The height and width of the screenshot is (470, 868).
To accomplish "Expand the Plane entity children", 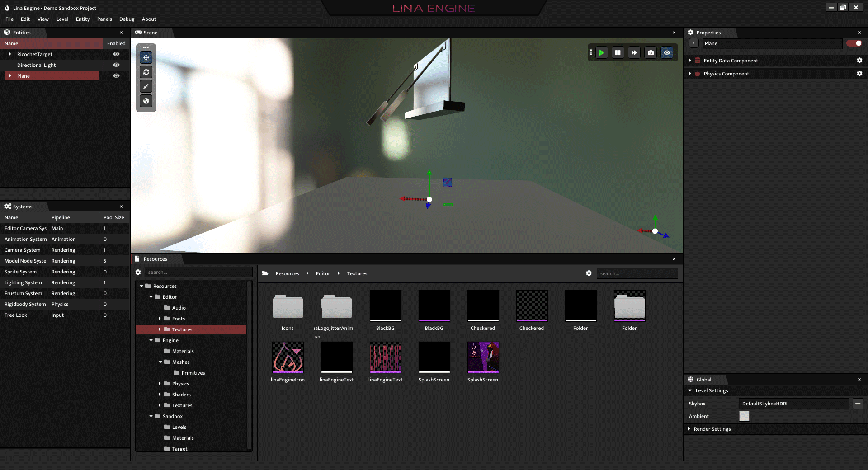I will tap(10, 76).
